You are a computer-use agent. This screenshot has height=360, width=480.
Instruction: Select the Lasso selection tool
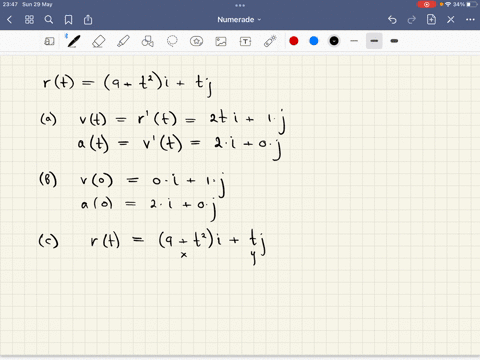pos(172,41)
